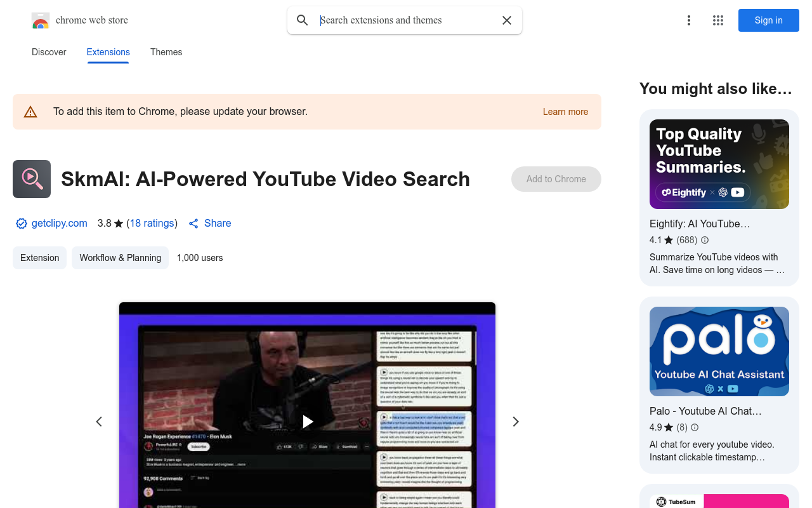Select the Workflow & Planning category chip
This screenshot has width=812, height=508.
point(120,258)
